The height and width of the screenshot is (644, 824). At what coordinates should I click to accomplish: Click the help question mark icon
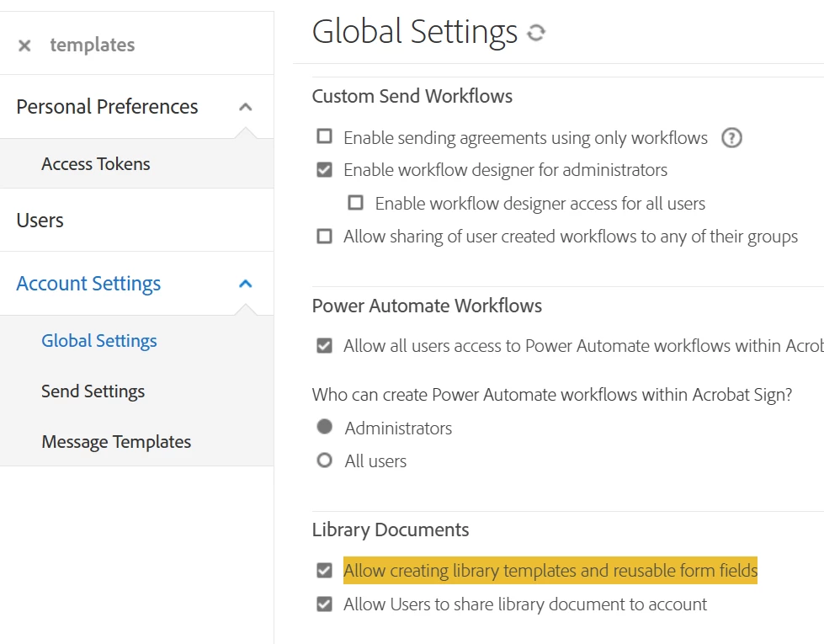click(x=732, y=138)
